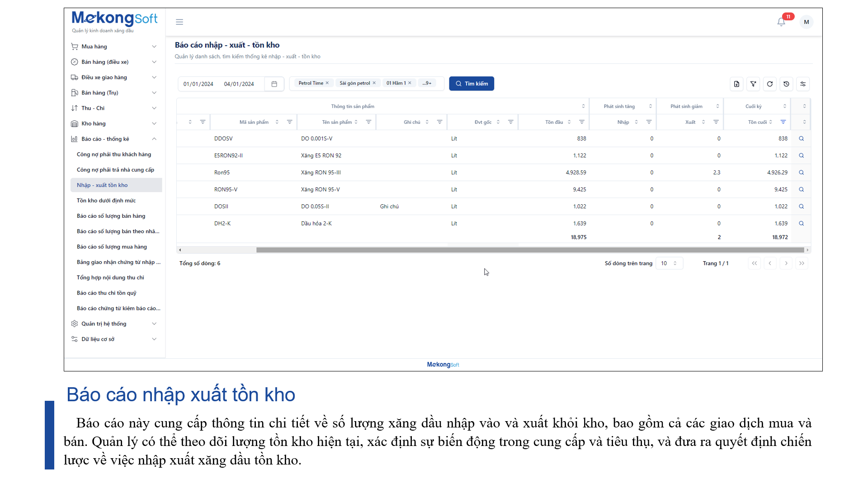
Task: Filter the Tên sản phẩm column
Action: click(x=368, y=122)
